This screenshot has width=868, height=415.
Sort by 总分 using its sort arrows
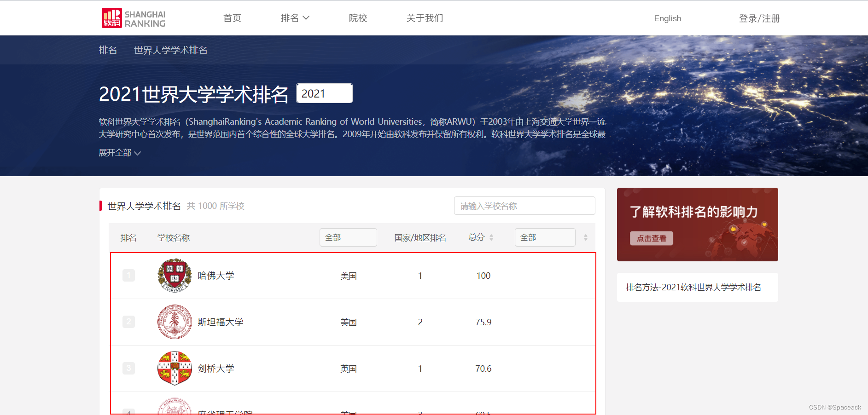pyautogui.click(x=491, y=237)
